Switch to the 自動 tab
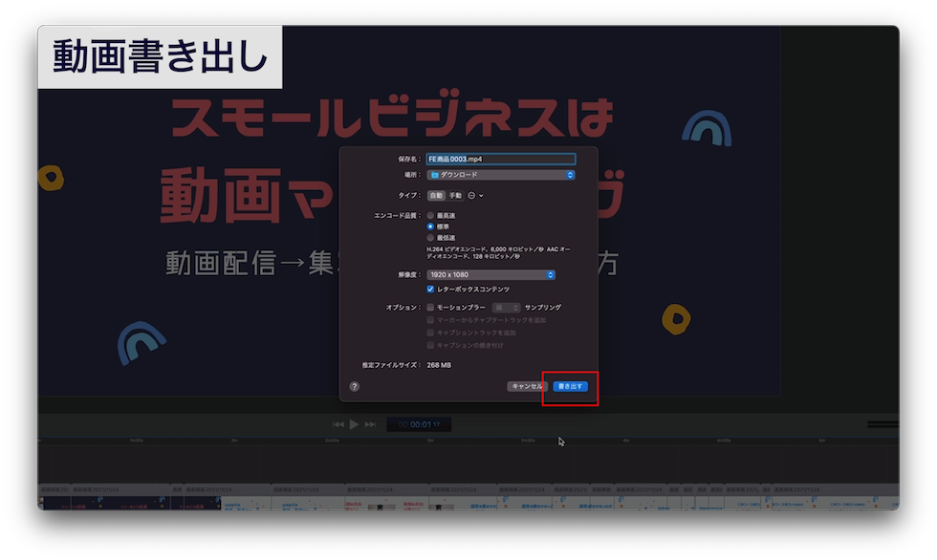 pos(438,196)
